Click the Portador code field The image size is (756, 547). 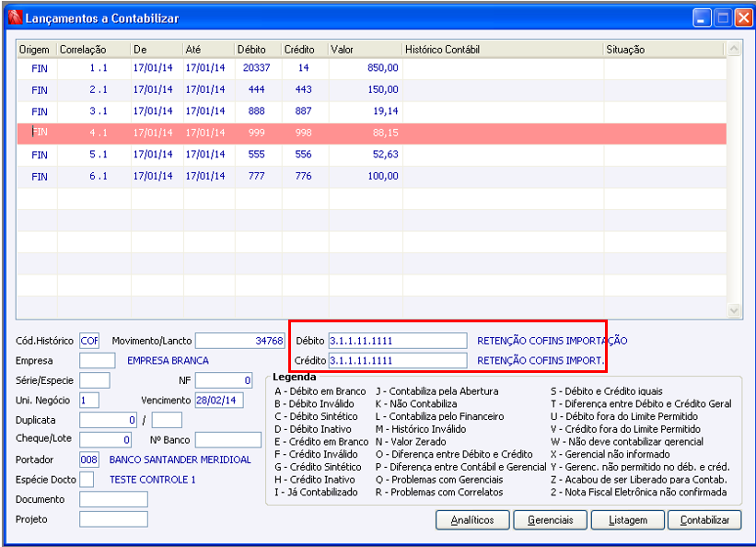pyautogui.click(x=89, y=460)
